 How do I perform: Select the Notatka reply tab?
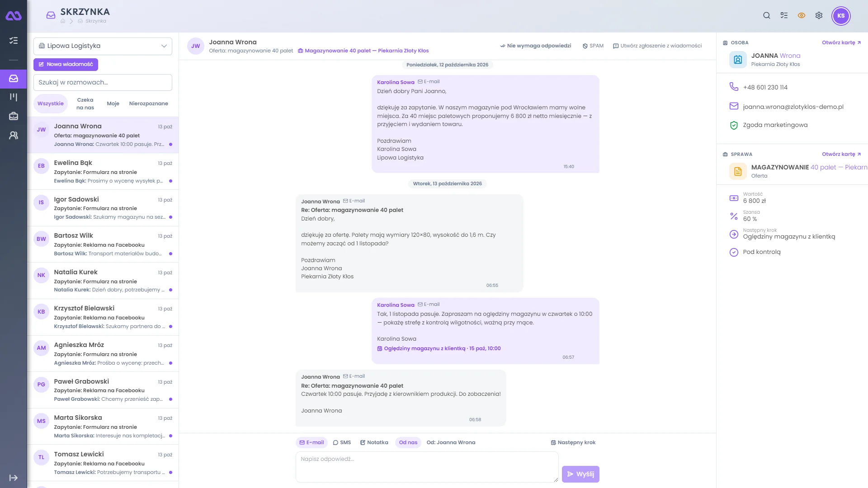(x=374, y=442)
